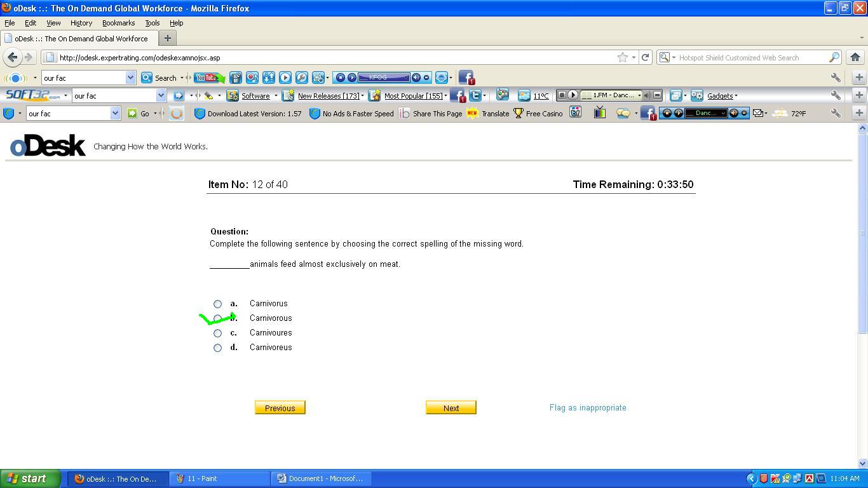
Task: Open the YouTube toolbar shortcut
Action: point(208,78)
